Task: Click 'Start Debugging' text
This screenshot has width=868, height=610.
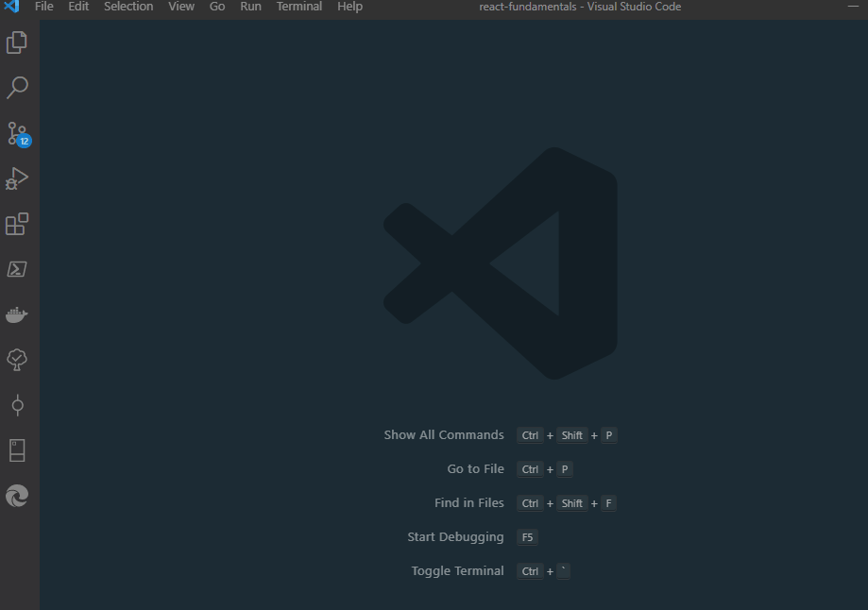Action: [455, 537]
